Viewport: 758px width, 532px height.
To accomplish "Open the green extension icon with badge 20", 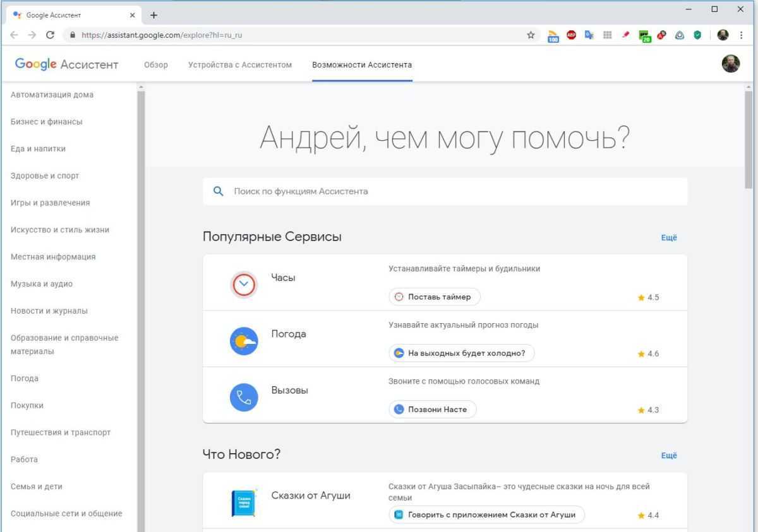I will [644, 35].
